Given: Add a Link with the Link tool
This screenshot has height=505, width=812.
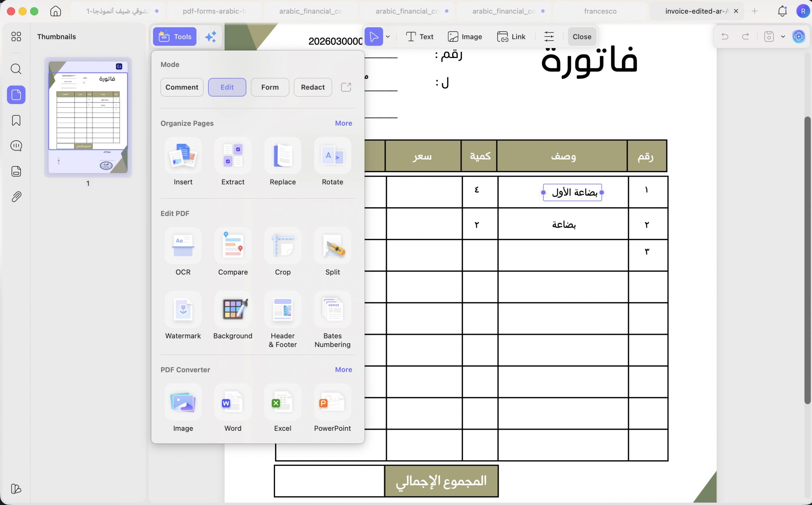Looking at the screenshot, I should coord(511,36).
